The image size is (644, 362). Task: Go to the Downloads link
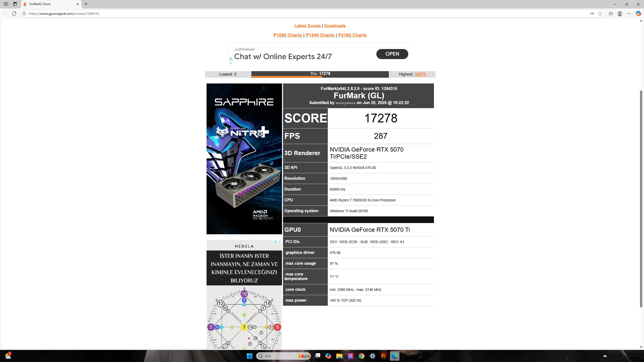point(335,26)
